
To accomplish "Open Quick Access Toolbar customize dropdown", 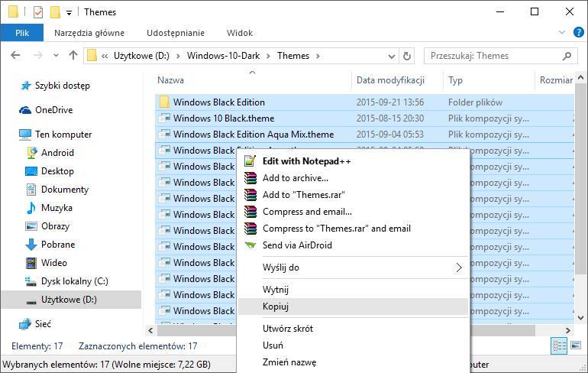I will [69, 13].
